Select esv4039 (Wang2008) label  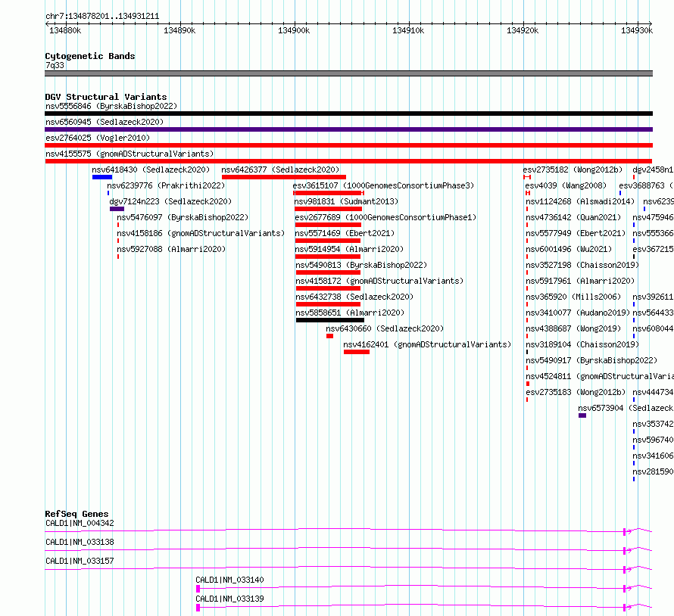[566, 185]
